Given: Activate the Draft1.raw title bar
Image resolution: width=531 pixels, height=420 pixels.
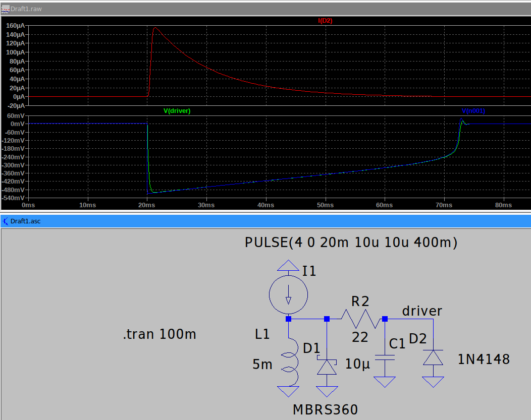Looking at the screenshot, I should click(252, 9).
